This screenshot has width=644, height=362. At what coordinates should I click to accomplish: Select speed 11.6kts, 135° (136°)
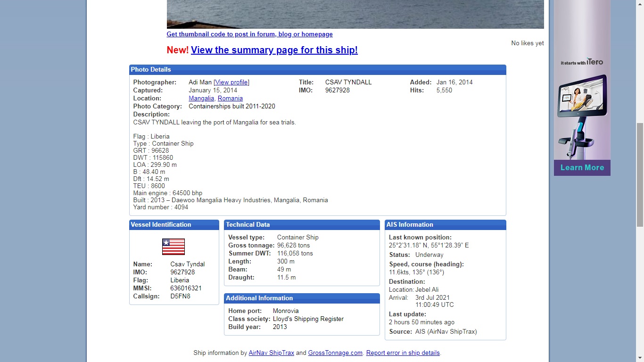coord(417,272)
